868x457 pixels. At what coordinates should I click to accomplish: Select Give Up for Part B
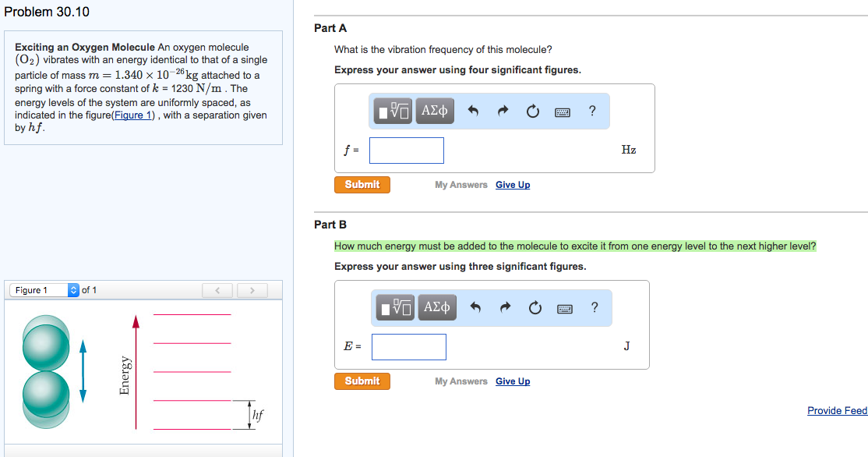point(512,381)
